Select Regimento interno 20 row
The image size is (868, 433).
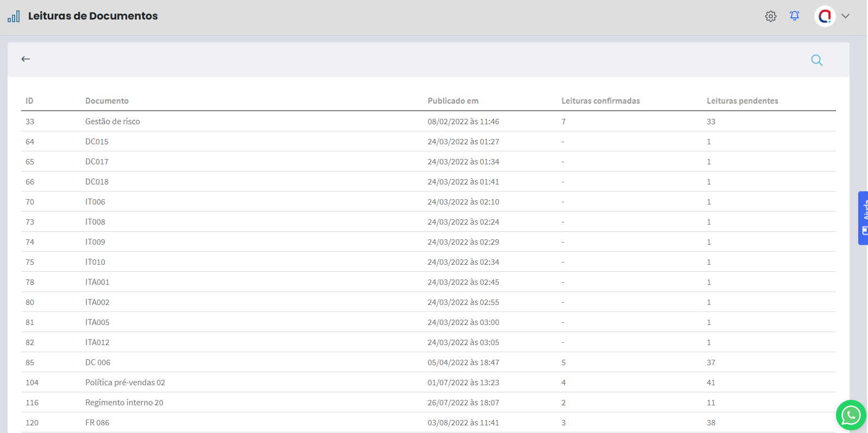tap(124, 403)
